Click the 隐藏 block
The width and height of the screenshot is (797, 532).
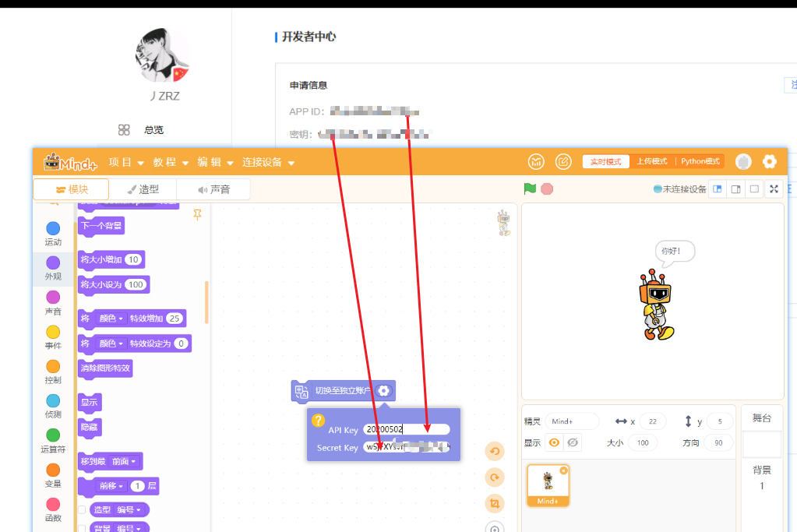[90, 428]
